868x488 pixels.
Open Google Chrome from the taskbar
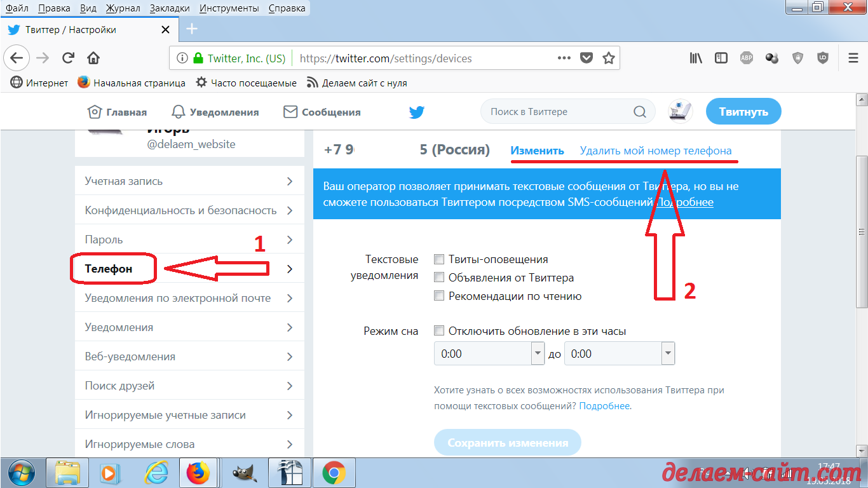pyautogui.click(x=334, y=473)
